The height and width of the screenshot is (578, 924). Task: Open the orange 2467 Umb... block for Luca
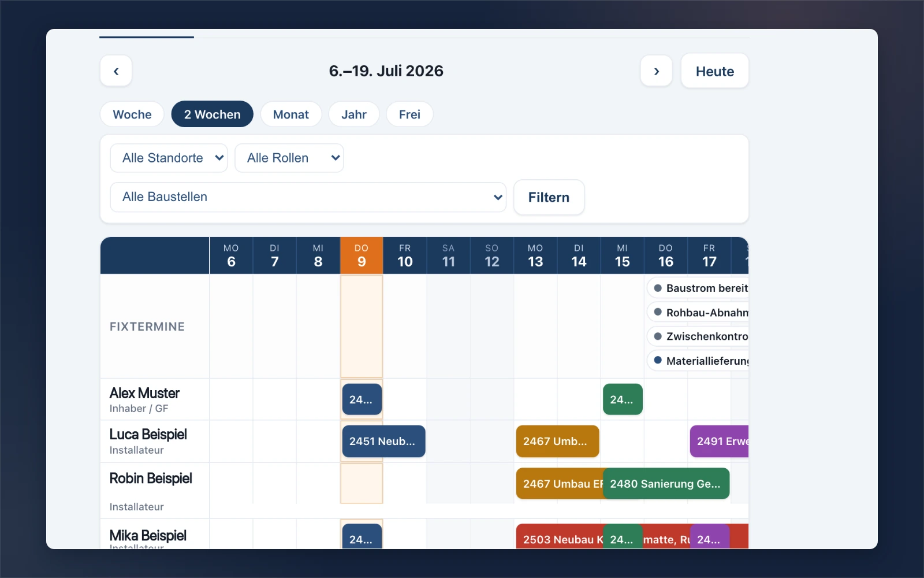(557, 442)
